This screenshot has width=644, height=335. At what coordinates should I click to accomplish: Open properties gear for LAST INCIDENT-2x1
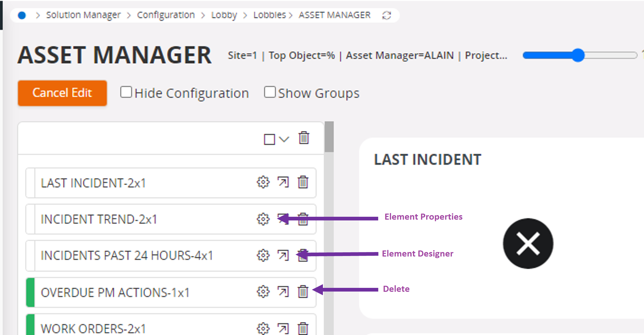pos(263,182)
